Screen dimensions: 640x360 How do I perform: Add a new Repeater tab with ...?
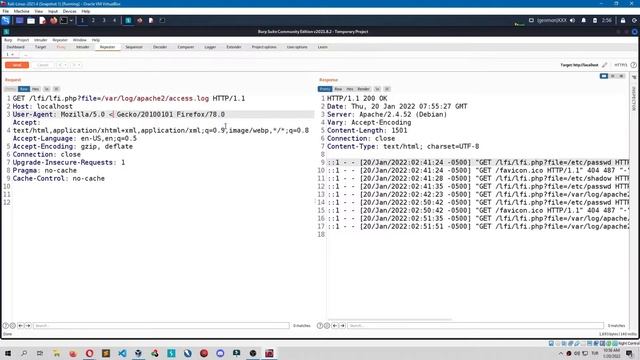(x=25, y=55)
